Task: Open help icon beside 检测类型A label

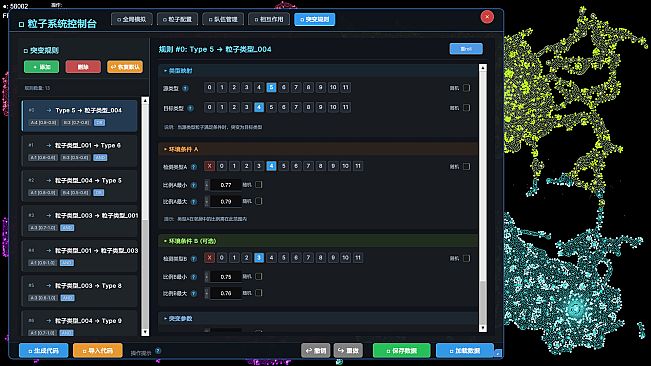Action: click(193, 167)
